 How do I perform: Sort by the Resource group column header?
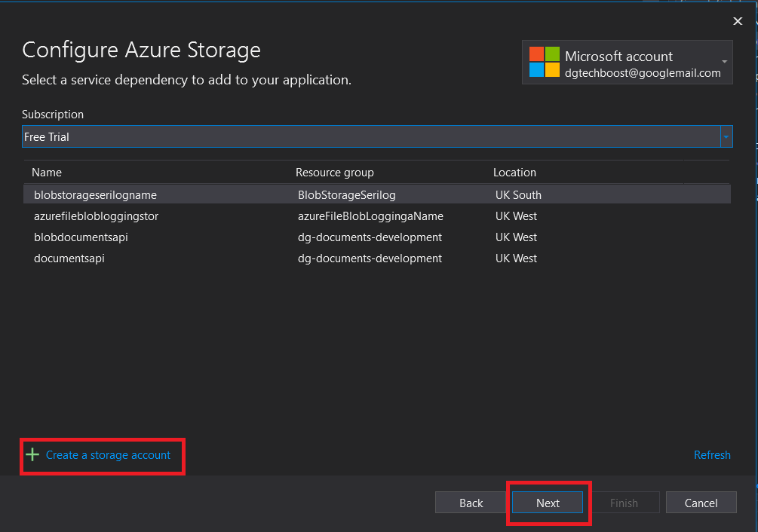(x=334, y=173)
